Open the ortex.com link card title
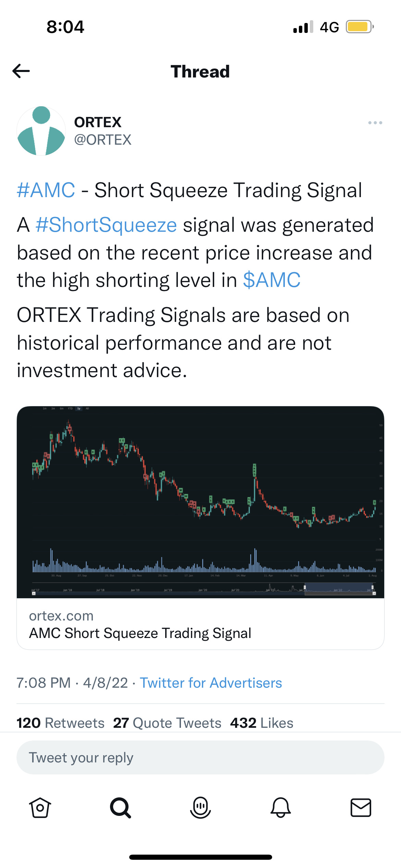Image resolution: width=401 pixels, height=868 pixels. [x=140, y=633]
